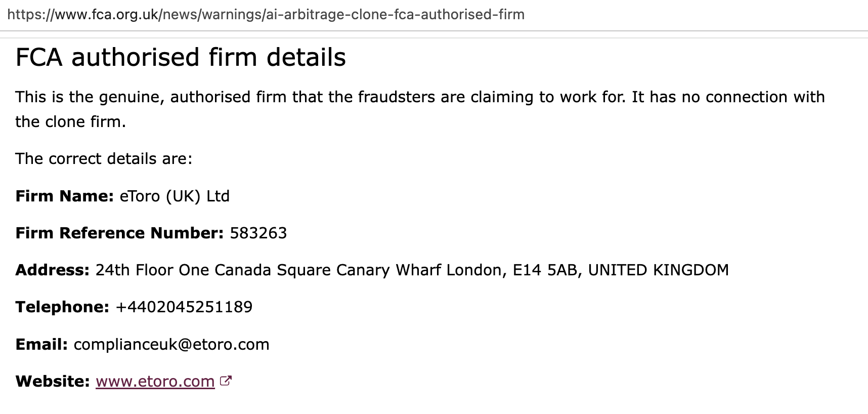Screen dimensions: 868x414
Task: Click the reference number 583263
Action: coord(258,233)
